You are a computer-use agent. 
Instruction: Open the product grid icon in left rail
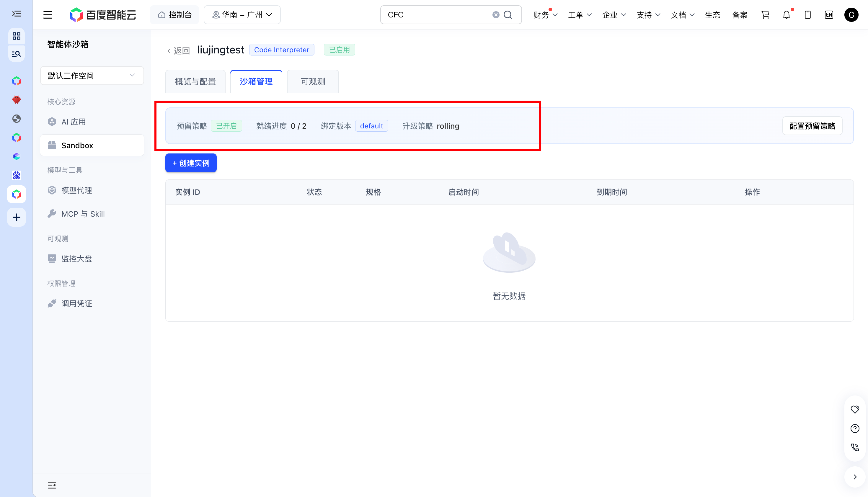click(x=17, y=36)
